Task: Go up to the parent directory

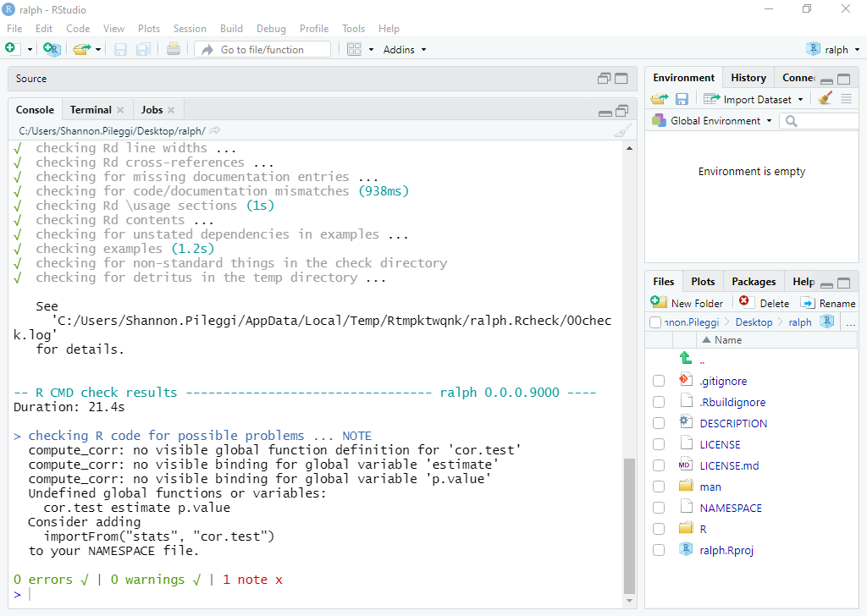Action: [x=686, y=358]
